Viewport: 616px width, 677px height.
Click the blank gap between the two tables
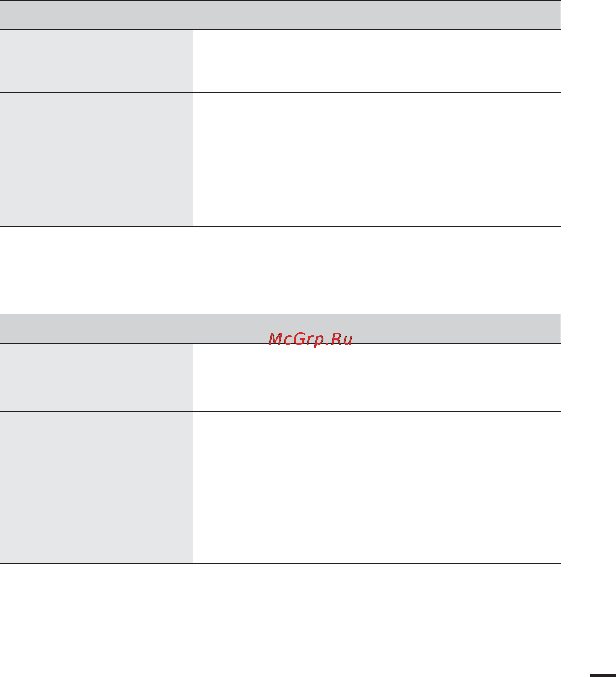point(280,270)
